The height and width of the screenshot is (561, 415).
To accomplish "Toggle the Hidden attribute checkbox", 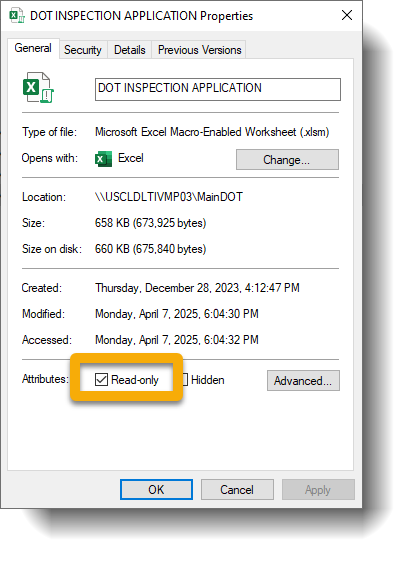I will (x=185, y=380).
